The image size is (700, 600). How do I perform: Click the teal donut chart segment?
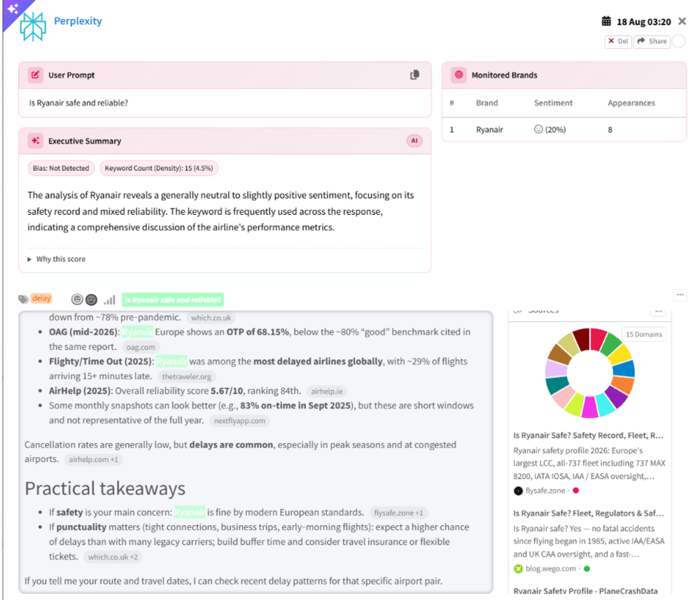click(x=556, y=385)
